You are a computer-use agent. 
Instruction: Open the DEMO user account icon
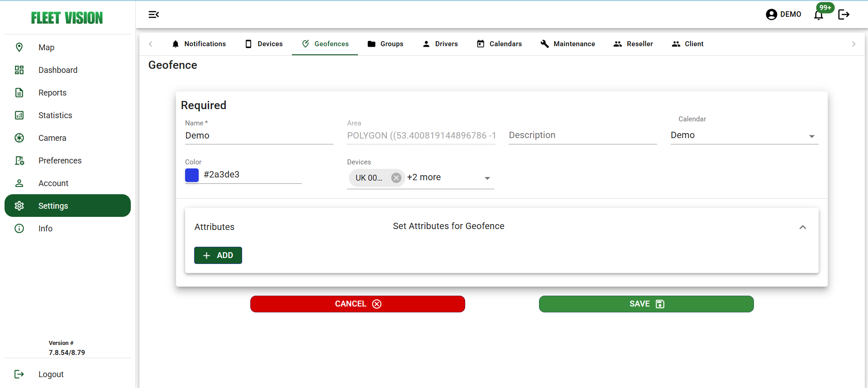point(771,14)
